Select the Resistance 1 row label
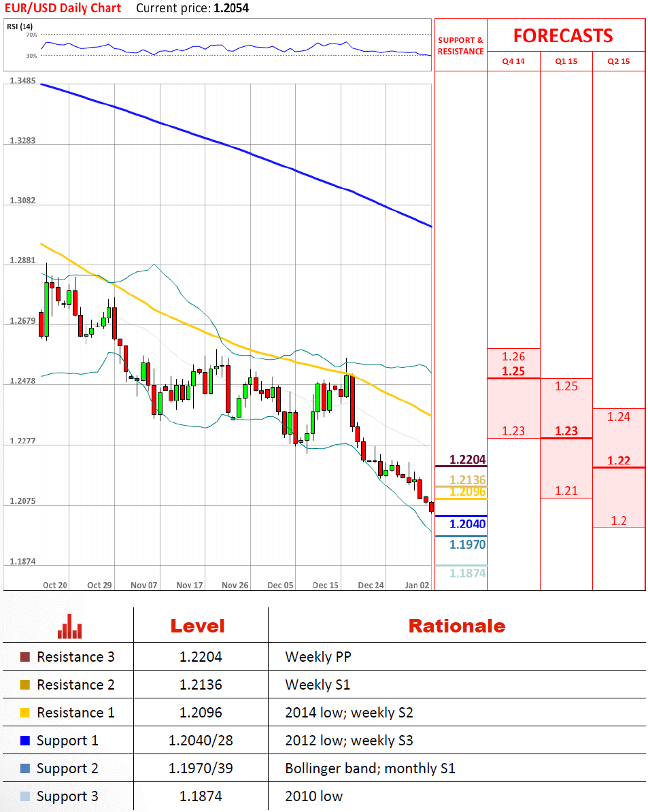The image size is (648, 812). [75, 713]
